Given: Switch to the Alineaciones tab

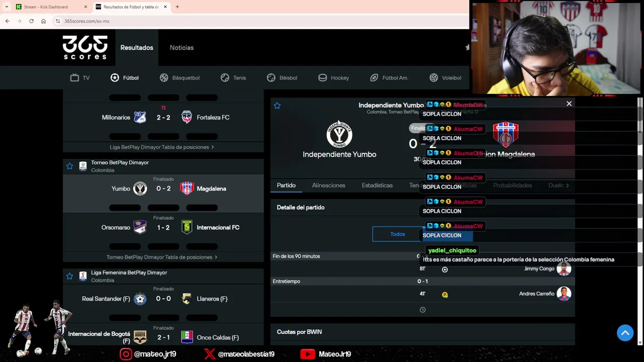Looking at the screenshot, I should 329,186.
